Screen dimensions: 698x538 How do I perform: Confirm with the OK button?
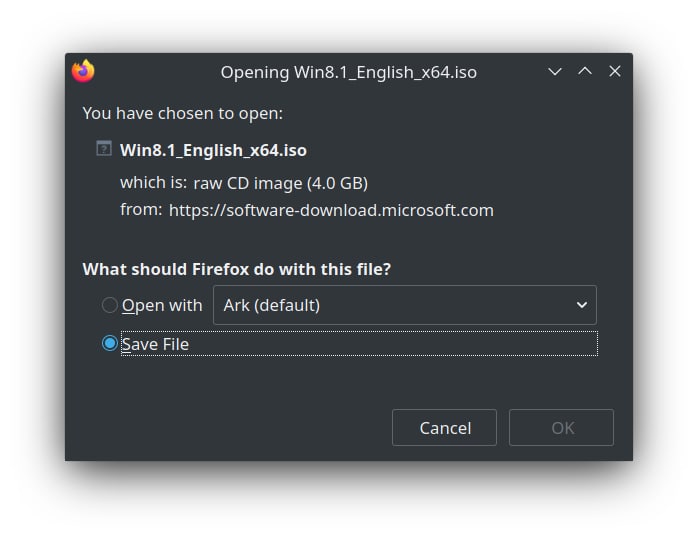click(561, 428)
